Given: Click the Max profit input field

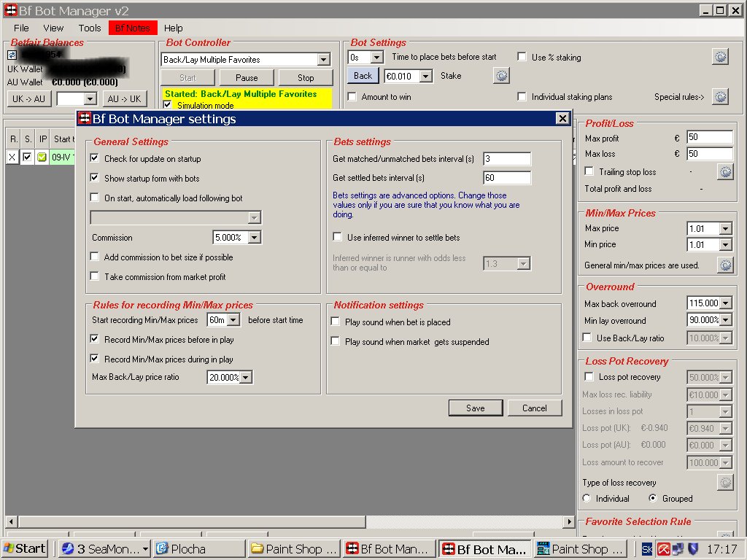Looking at the screenshot, I should pyautogui.click(x=709, y=137).
